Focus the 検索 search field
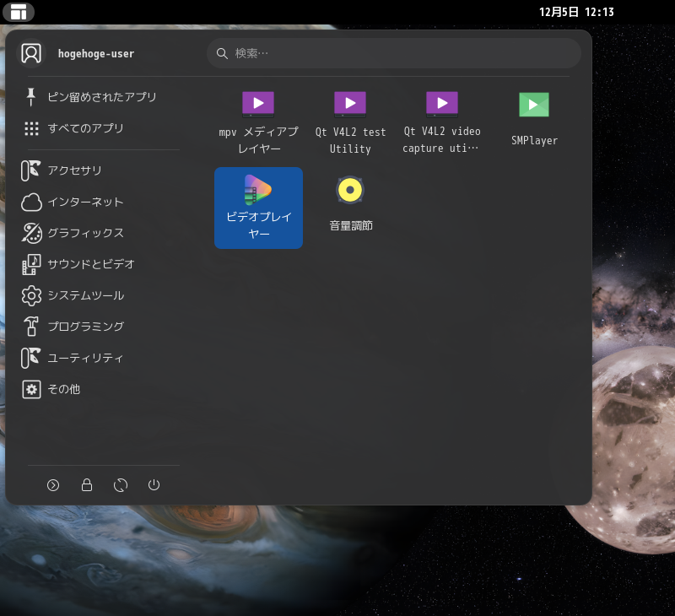This screenshot has width=675, height=616. click(393, 53)
